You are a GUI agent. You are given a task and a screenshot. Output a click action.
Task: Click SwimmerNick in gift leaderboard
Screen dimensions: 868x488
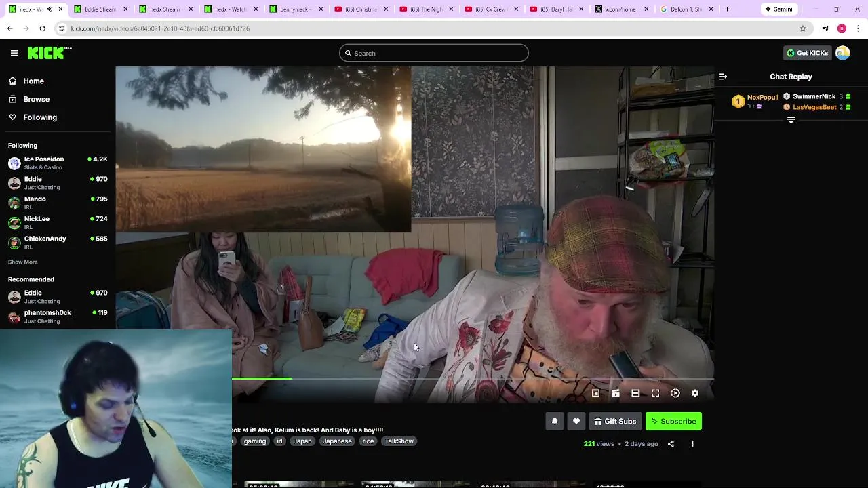pos(816,96)
